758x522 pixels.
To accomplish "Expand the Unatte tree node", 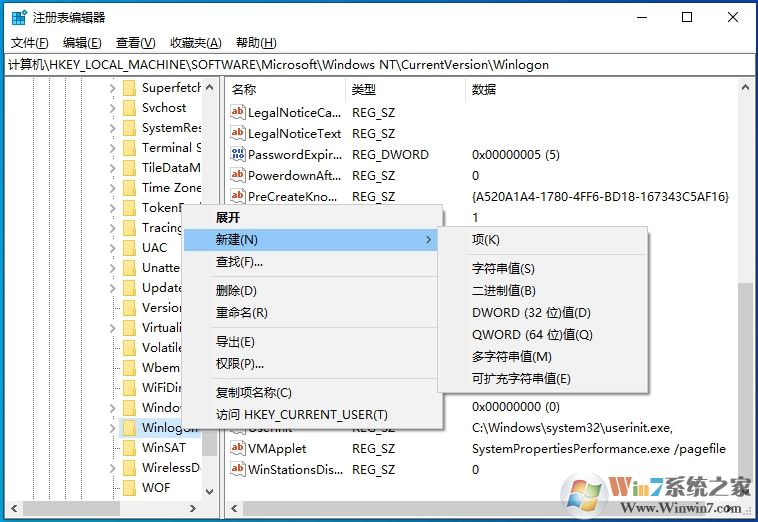I will click(x=113, y=268).
